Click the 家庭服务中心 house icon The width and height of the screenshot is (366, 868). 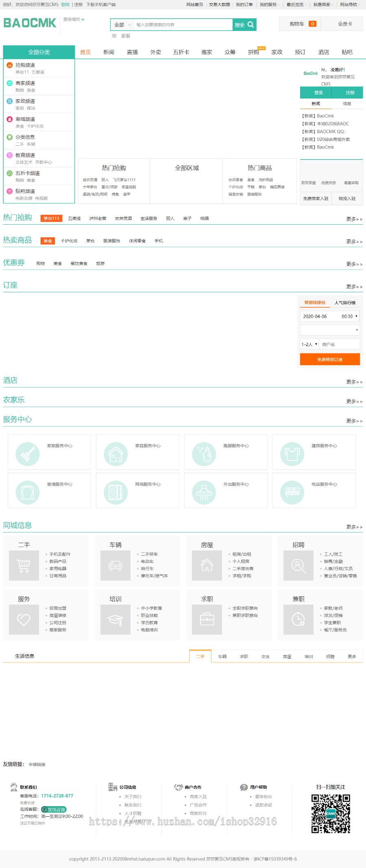point(116,454)
